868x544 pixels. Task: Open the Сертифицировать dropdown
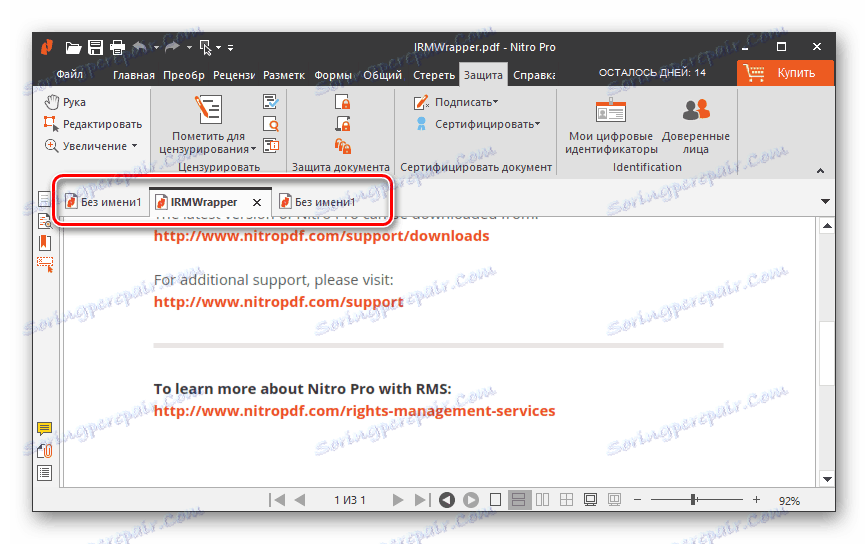(477, 124)
